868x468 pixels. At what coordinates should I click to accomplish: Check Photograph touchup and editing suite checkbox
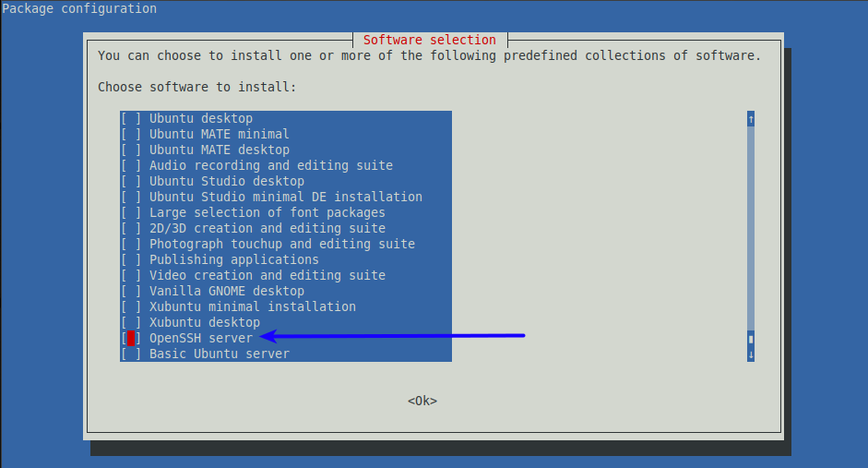[x=131, y=244]
